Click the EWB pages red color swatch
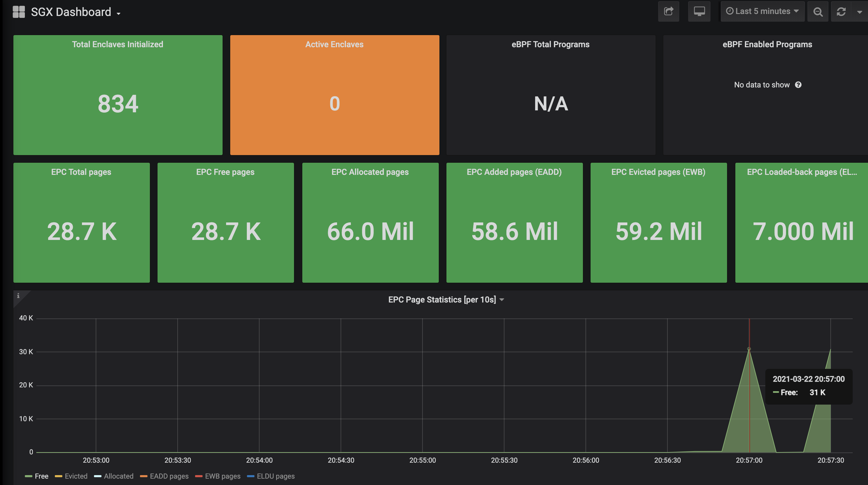868x485 pixels. click(x=199, y=476)
